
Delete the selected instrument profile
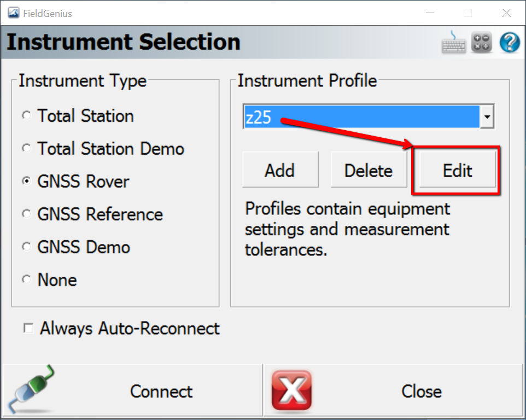[x=369, y=171]
